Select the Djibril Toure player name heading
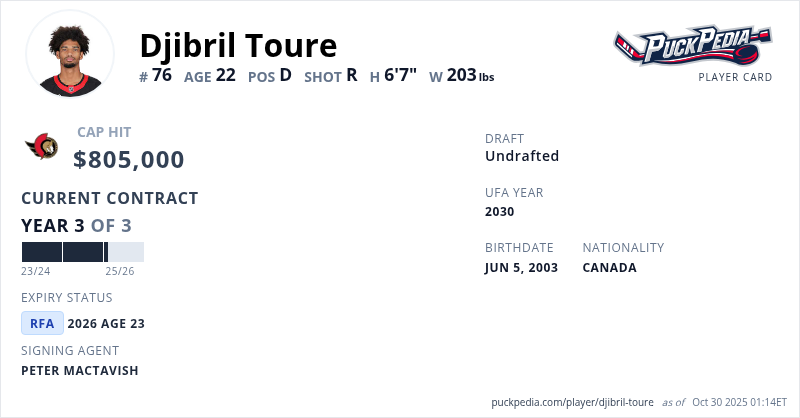This screenshot has width=800, height=418. [238, 45]
